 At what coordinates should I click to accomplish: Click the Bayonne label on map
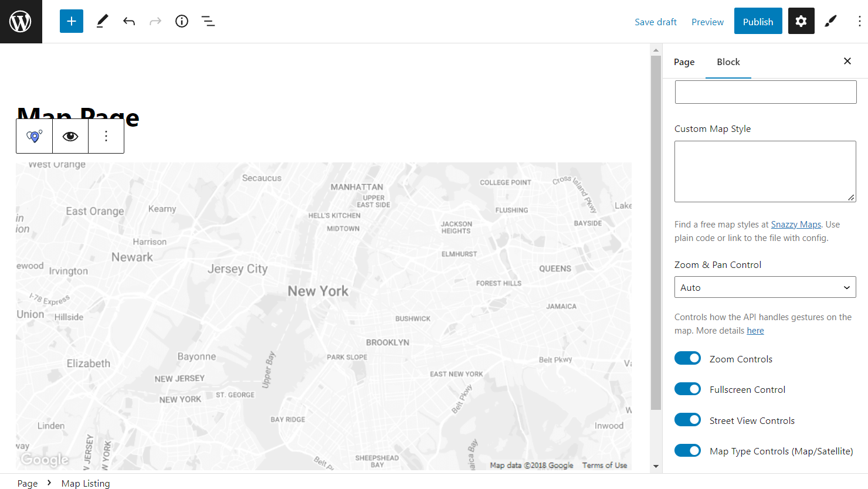pos(196,356)
